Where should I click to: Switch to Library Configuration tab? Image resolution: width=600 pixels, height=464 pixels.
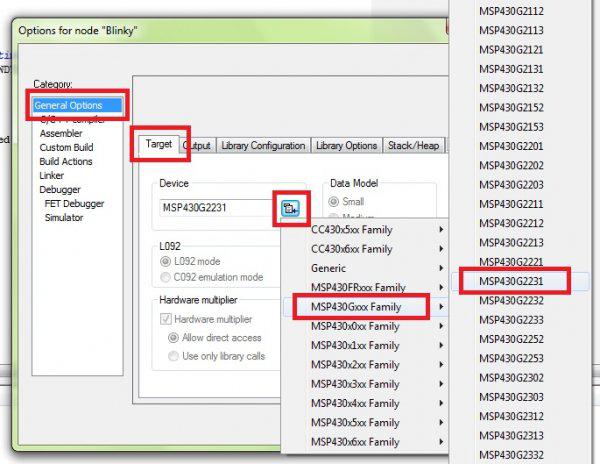coord(263,146)
